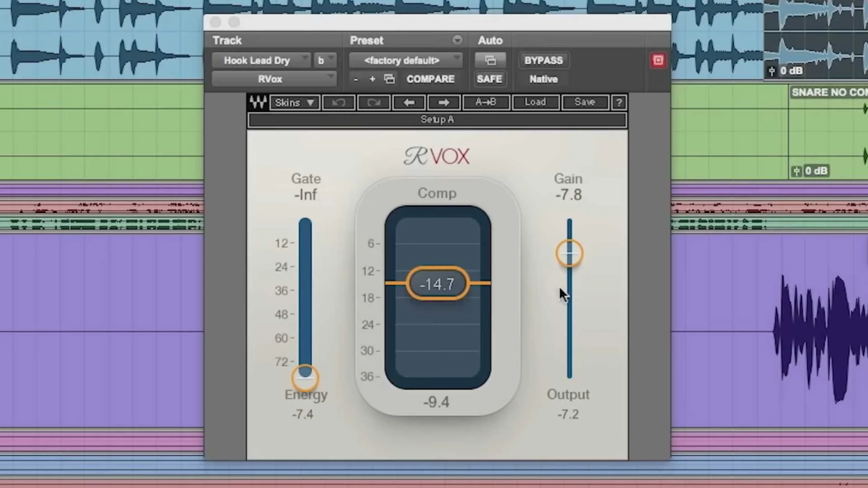Toggle BYPASS on the RVox plugin
This screenshot has height=488, width=868.
point(543,60)
